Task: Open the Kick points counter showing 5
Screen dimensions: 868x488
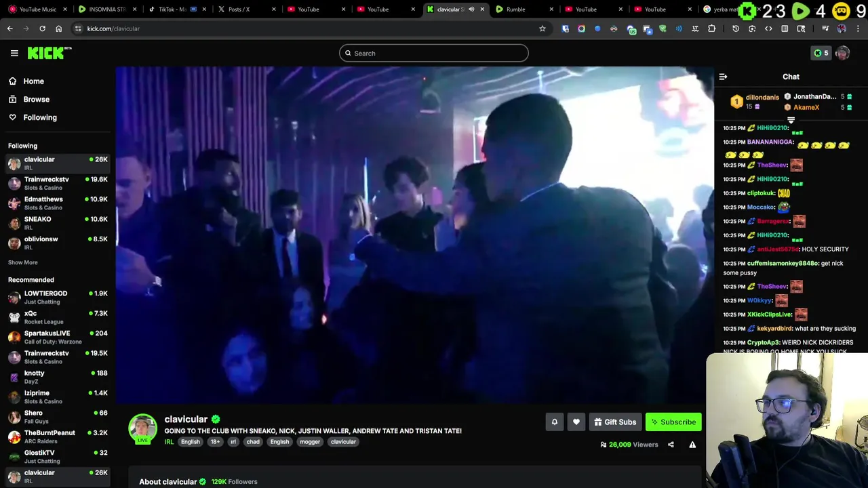Action: [821, 53]
